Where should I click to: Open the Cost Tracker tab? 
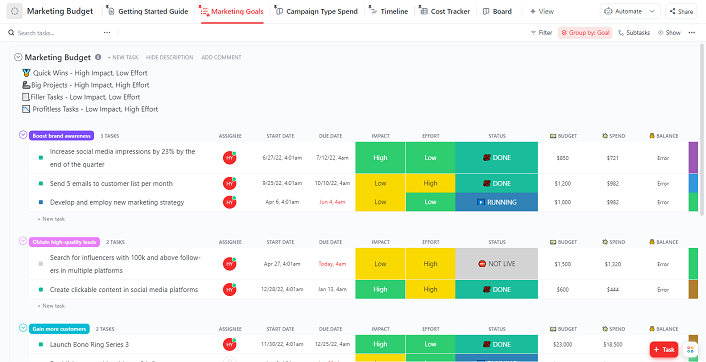[445, 11]
